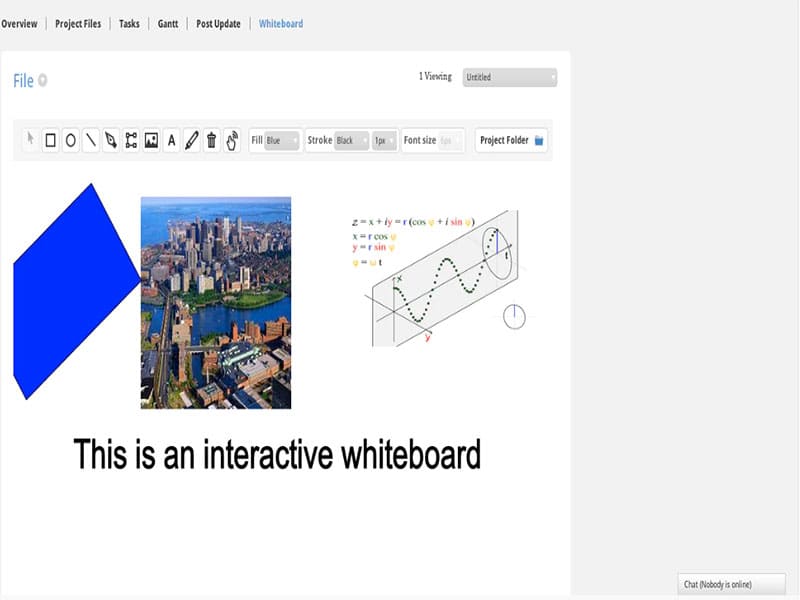Screen dimensions: 800x600
Task: Select the city aerial photo
Action: [x=216, y=303]
